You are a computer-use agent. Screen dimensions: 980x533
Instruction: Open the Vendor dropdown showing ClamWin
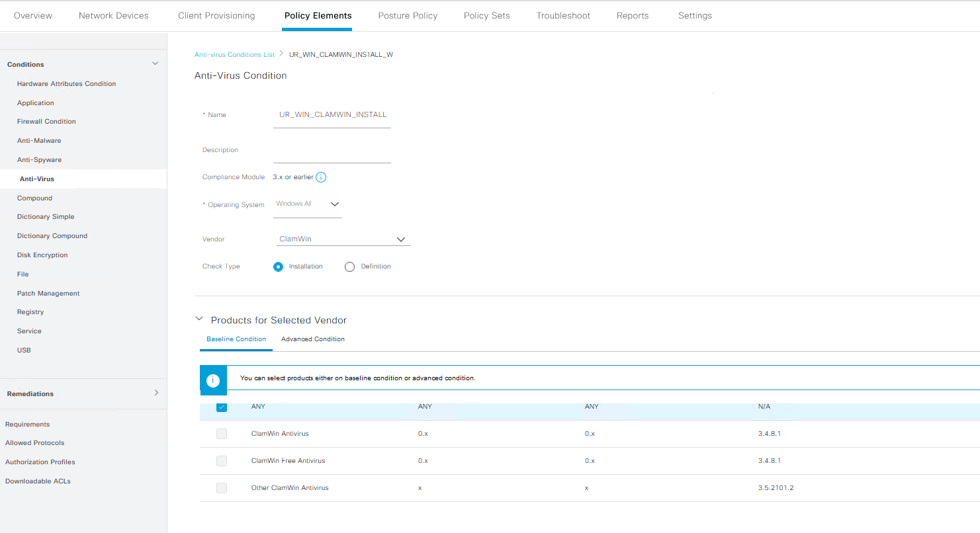(x=400, y=239)
